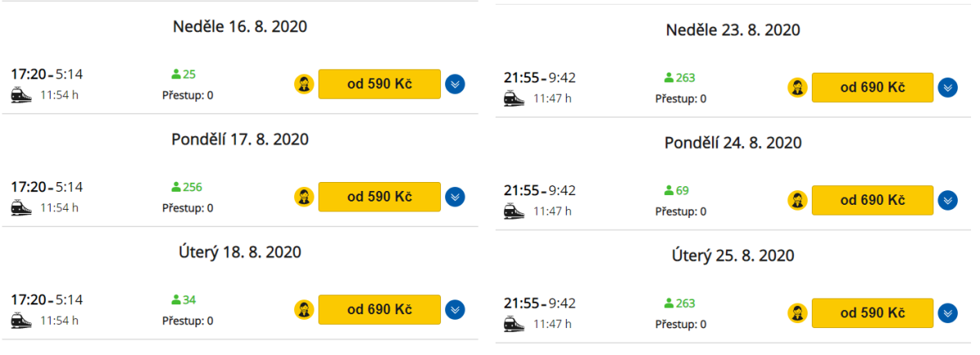The height and width of the screenshot is (355, 980).
Task: Click train icon under 21:55 on Neděle 23. 8.
Action: [515, 98]
